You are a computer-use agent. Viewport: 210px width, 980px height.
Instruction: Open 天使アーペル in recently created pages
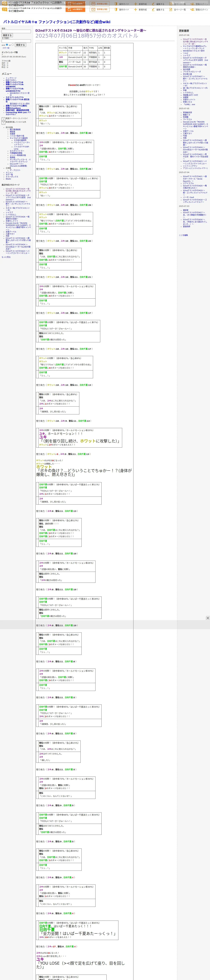pos(11,232)
